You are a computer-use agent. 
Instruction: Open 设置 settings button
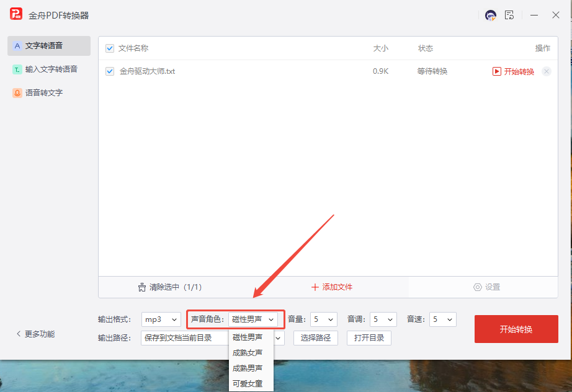point(486,287)
